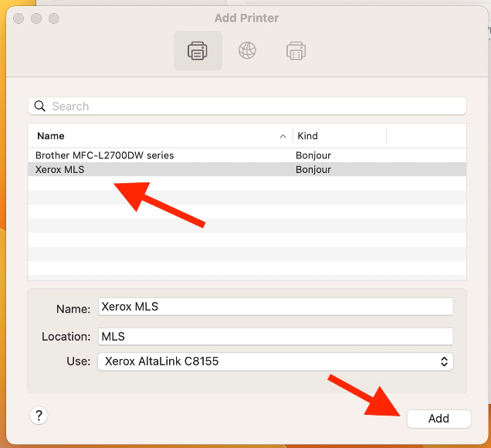Click Bonjour kind in Xerox MLS row
Image resolution: width=491 pixels, height=448 pixels.
point(313,169)
